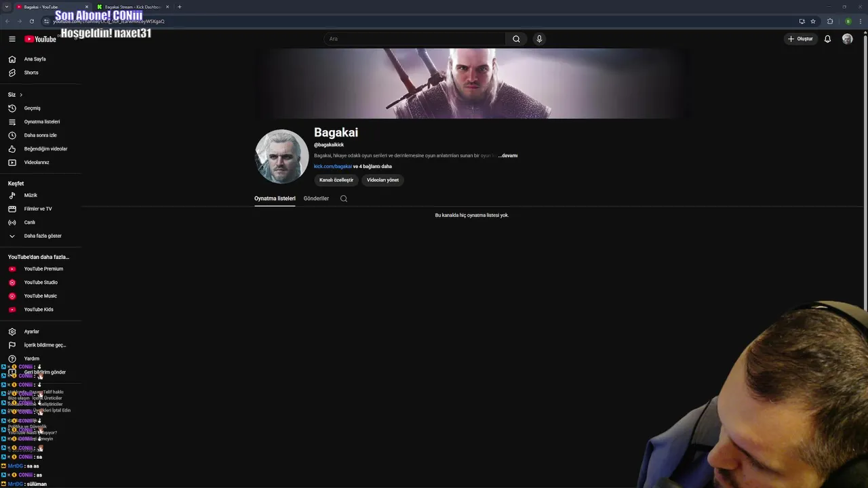Image resolution: width=868 pixels, height=488 pixels.
Task: Open Daha sonra izle list
Action: 41,135
